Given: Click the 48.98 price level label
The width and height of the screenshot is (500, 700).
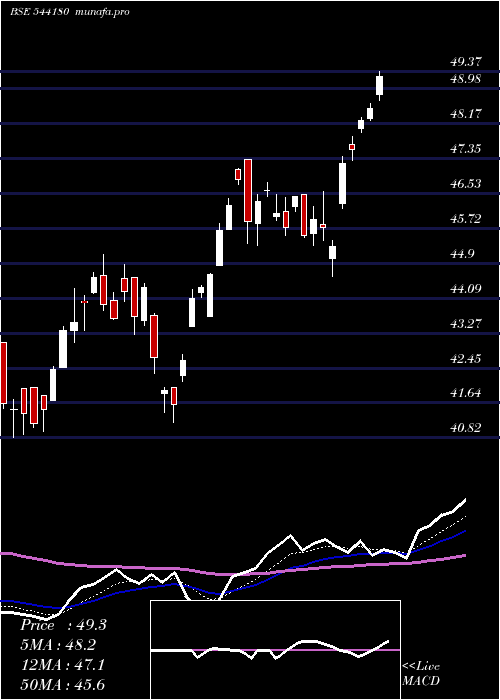Looking at the screenshot, I should (x=465, y=79).
